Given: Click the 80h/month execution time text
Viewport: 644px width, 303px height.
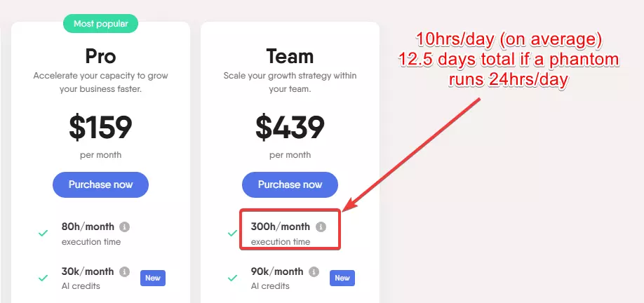Looking at the screenshot, I should (x=87, y=227).
